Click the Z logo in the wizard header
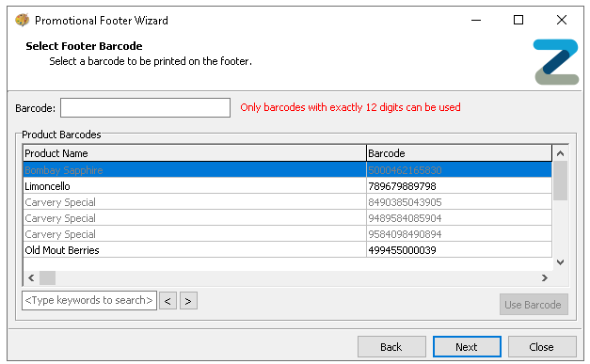The height and width of the screenshot is (364, 590). tap(556, 62)
